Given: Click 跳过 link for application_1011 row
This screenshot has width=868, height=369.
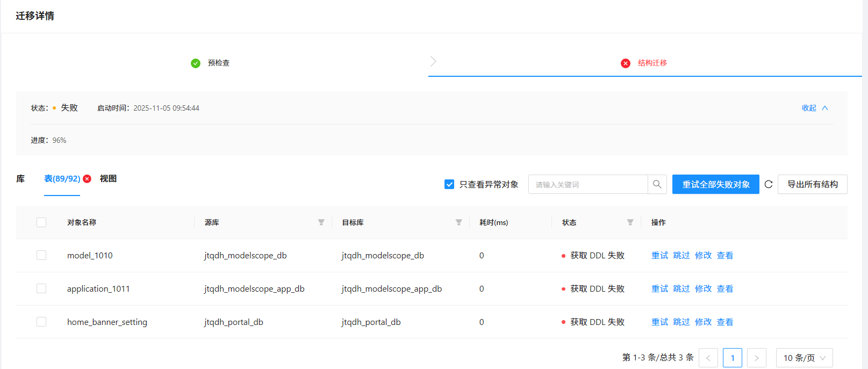Looking at the screenshot, I should click(681, 288).
